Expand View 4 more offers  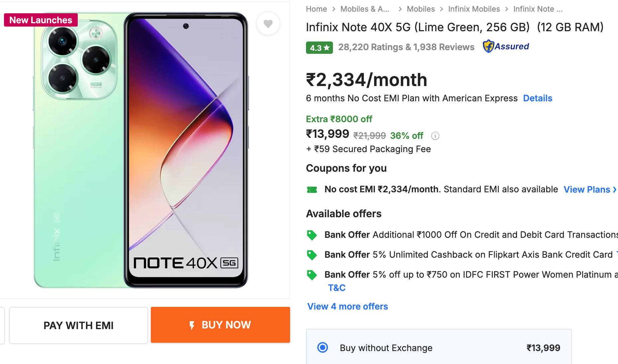(348, 306)
